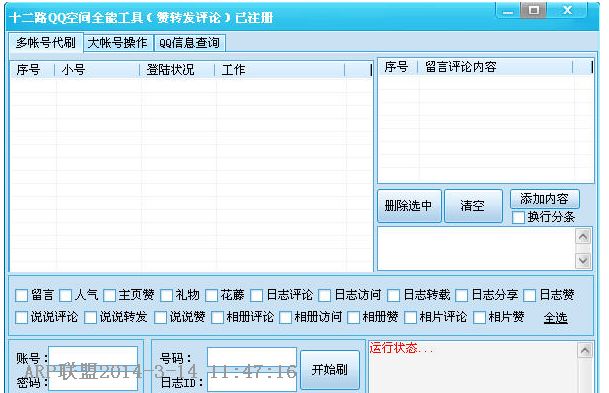
Task: Click the comment text box scroll up arrow
Action: [583, 236]
